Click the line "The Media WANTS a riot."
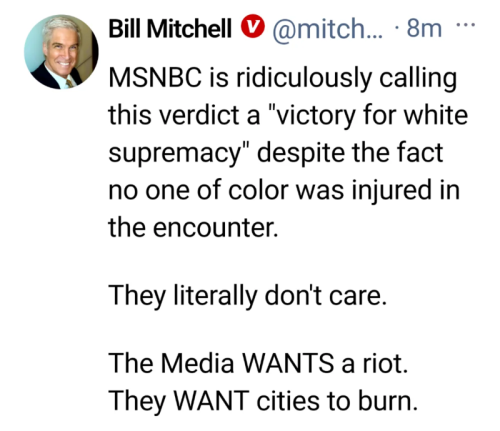Image resolution: width=500 pixels, height=431 pixels. [258, 363]
